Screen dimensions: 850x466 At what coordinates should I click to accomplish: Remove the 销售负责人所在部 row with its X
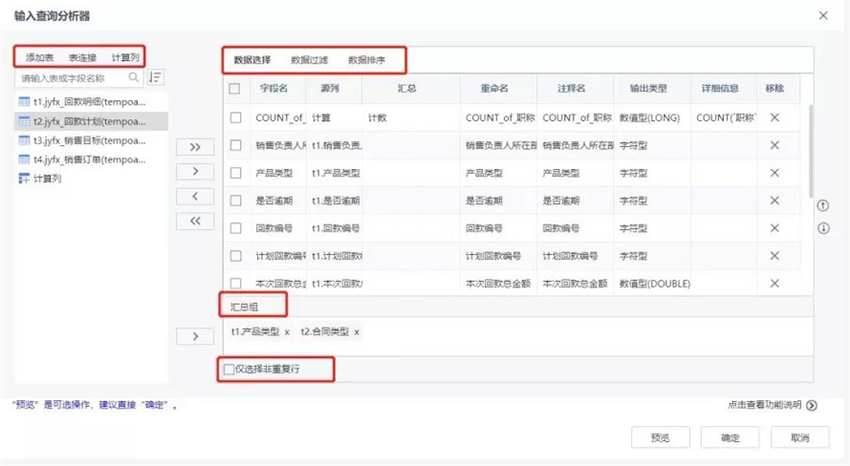775,145
